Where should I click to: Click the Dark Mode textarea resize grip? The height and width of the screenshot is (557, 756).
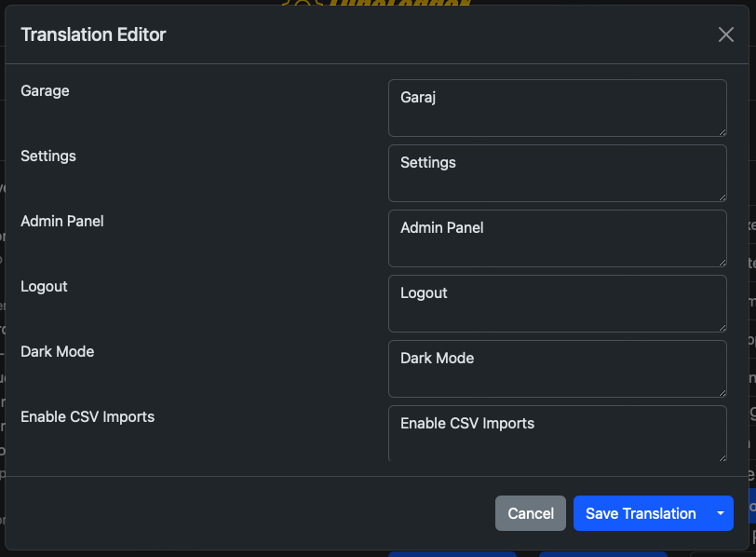721,392
